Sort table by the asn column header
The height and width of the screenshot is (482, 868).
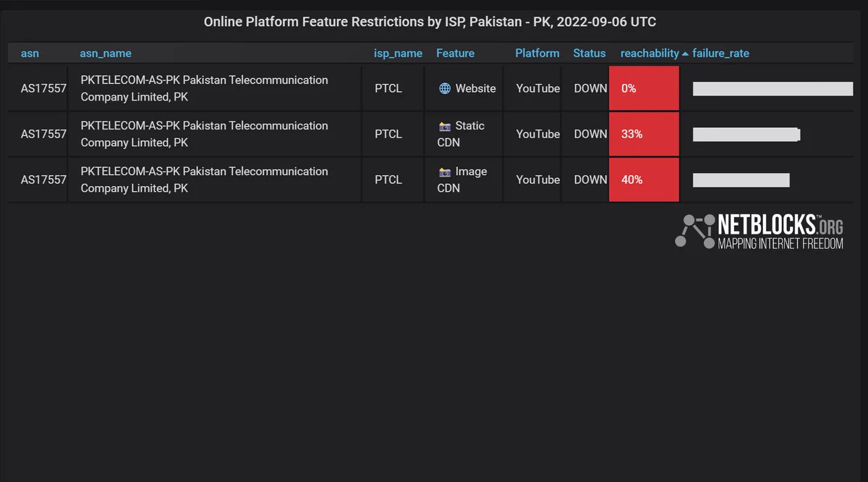point(30,53)
